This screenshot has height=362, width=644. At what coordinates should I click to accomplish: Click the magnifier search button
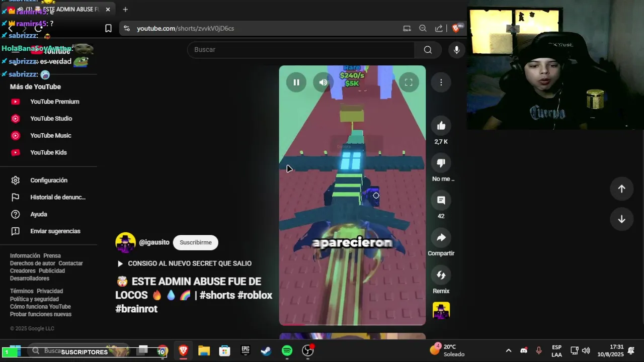(428, 49)
